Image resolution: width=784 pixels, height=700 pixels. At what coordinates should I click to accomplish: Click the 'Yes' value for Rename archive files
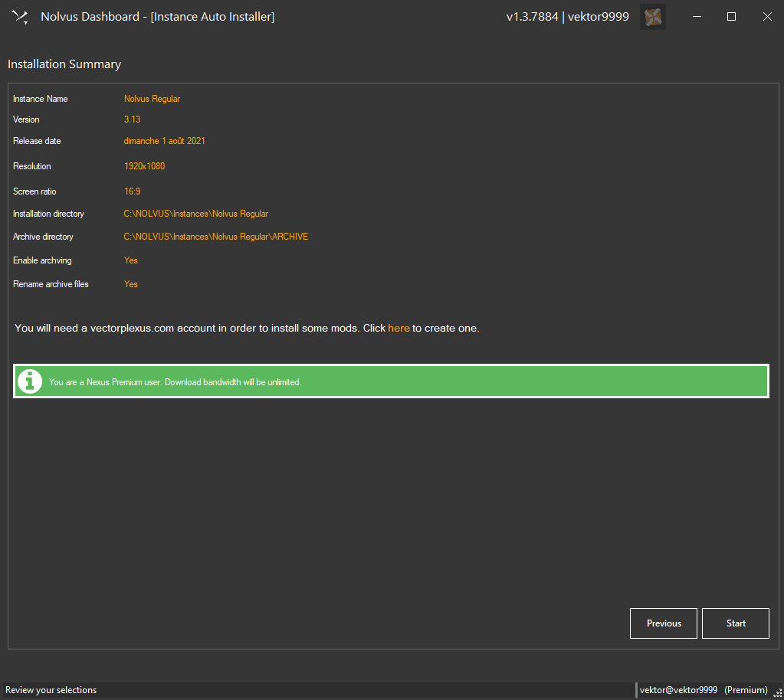click(x=130, y=284)
